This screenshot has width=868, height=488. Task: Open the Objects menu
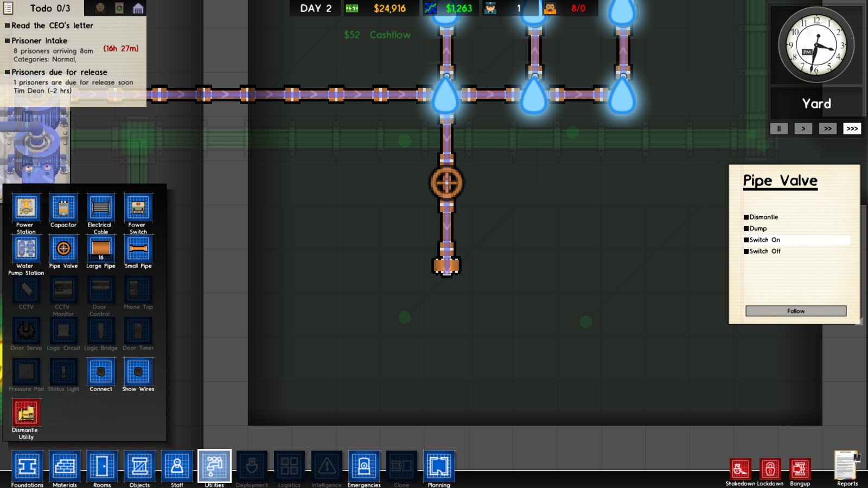pyautogui.click(x=139, y=466)
